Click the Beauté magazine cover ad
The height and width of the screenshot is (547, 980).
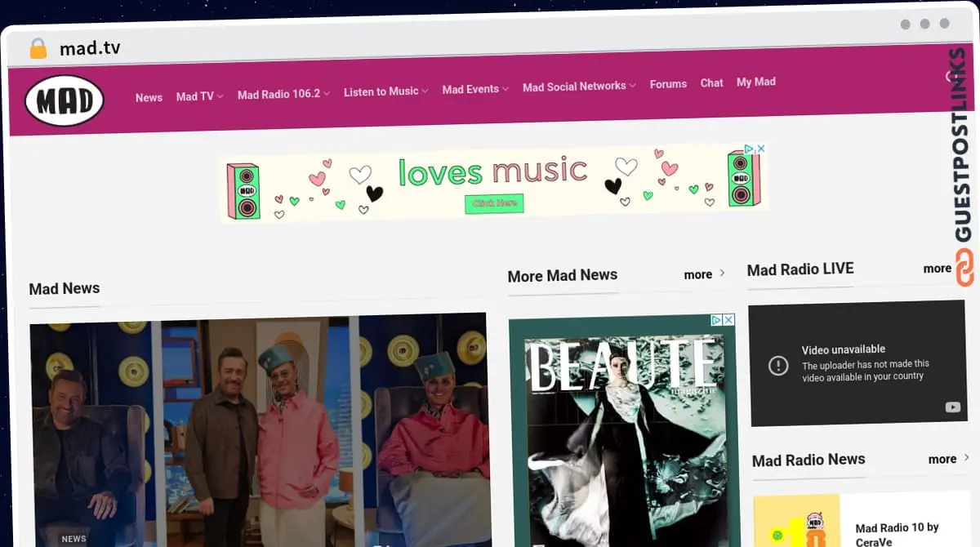[623, 433]
